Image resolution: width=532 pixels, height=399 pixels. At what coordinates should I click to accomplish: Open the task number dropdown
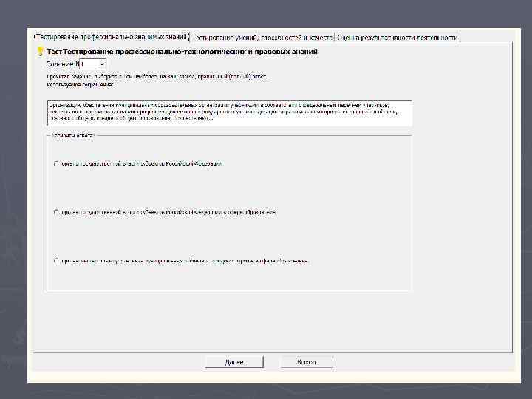(102, 64)
